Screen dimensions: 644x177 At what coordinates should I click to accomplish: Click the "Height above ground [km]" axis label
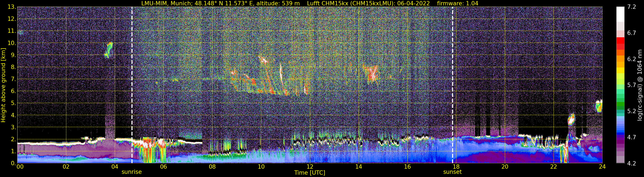tap(3, 85)
